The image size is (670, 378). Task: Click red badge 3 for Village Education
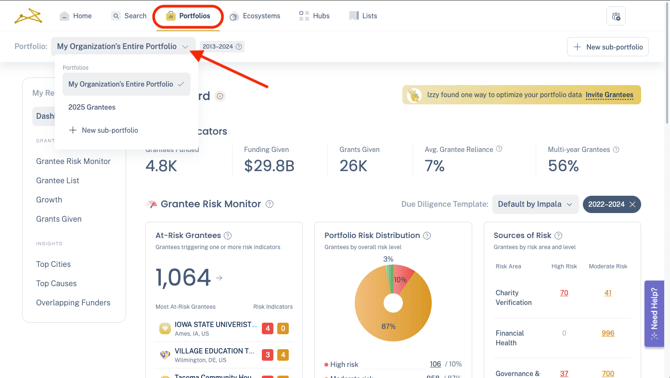point(267,355)
